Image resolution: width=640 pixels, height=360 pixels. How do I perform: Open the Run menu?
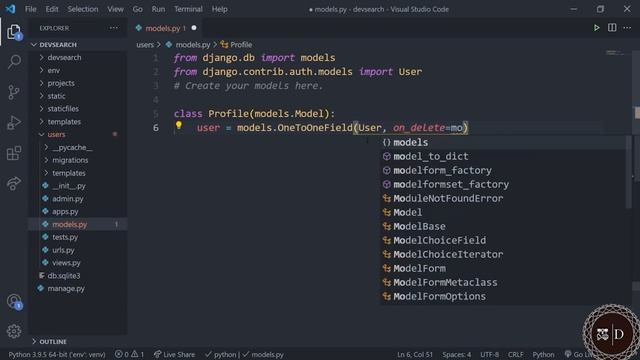[x=158, y=9]
